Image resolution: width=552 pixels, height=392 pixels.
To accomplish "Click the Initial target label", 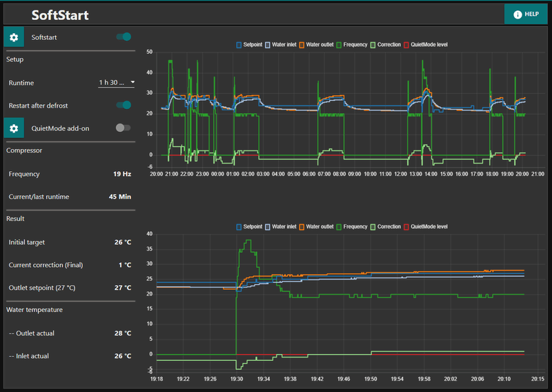I will pos(27,242).
